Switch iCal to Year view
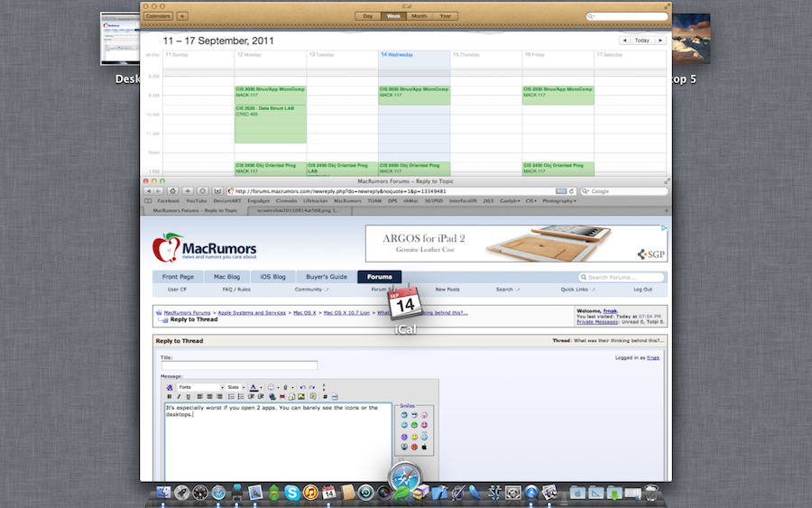Screen dimensions: 812x508 click(446, 16)
